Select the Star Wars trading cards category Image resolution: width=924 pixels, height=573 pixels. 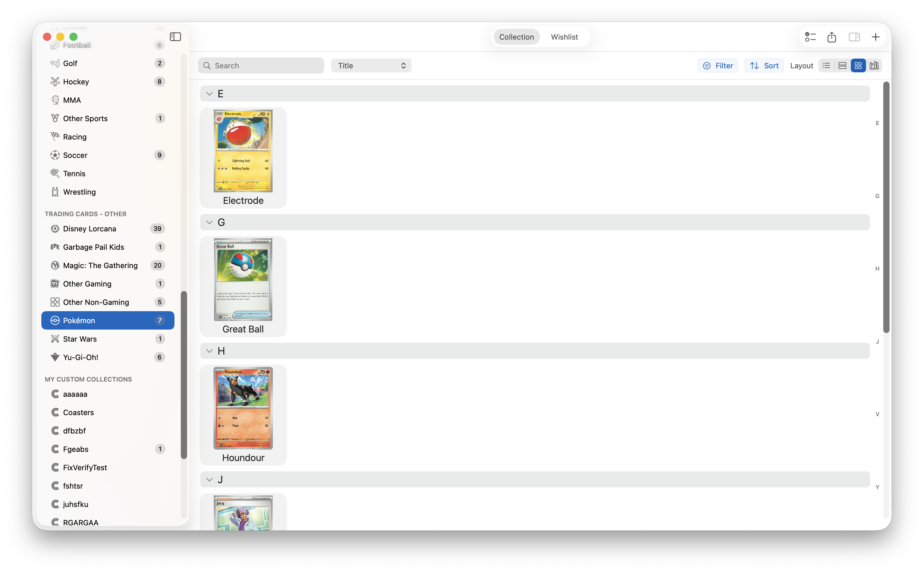click(x=79, y=339)
